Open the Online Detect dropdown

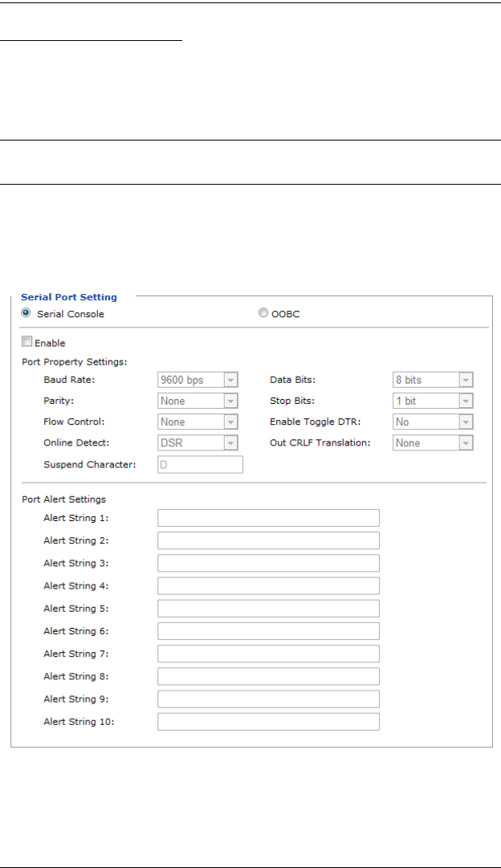[198, 442]
